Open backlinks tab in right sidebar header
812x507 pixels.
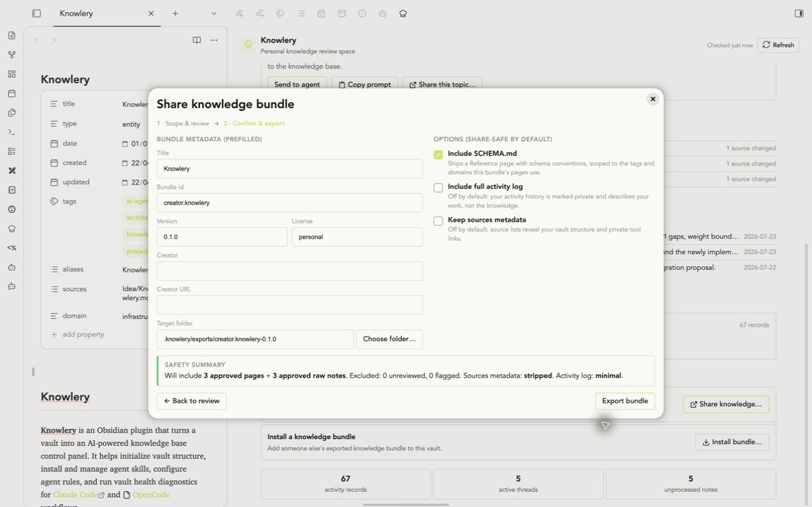click(239, 13)
